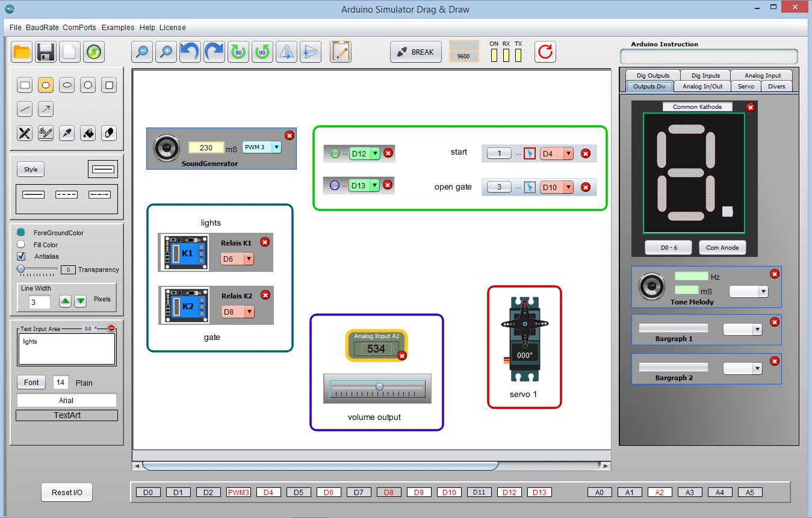Save the project with the diskette icon
This screenshot has height=518, width=812.
point(45,52)
